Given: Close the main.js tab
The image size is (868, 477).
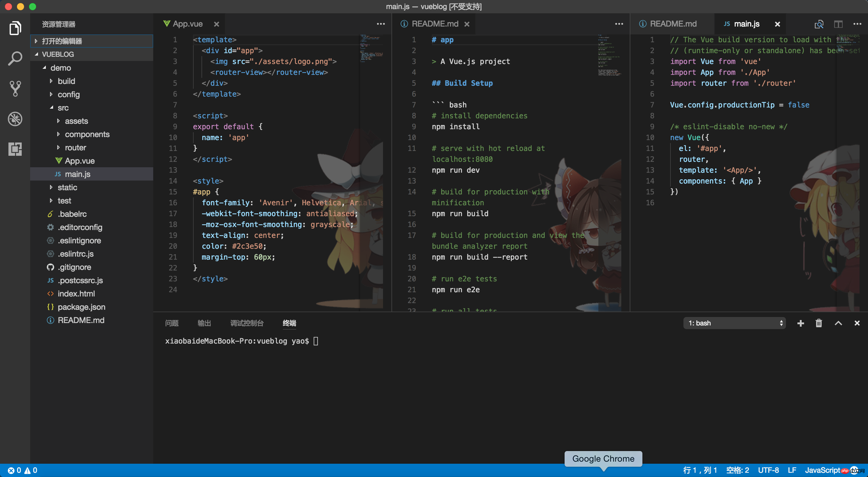Looking at the screenshot, I should coord(777,24).
